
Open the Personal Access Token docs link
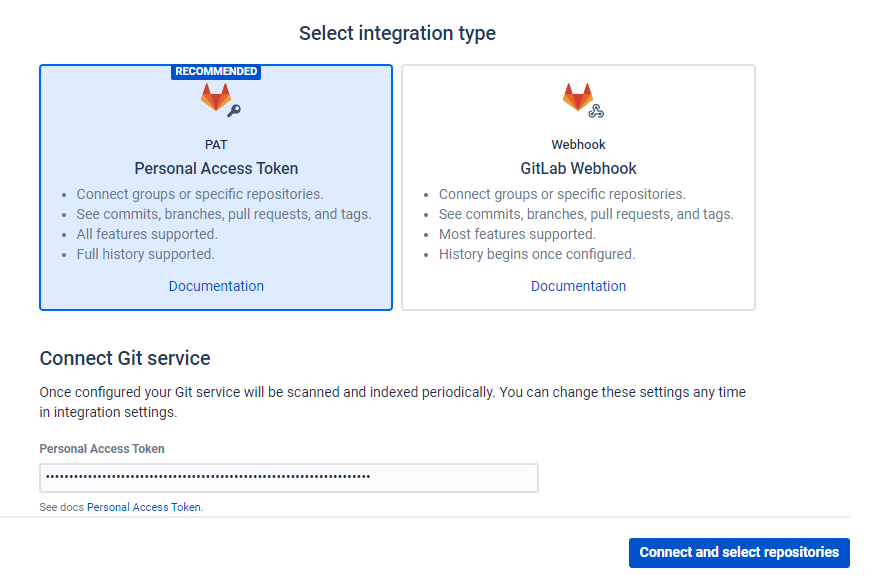pyautogui.click(x=144, y=507)
